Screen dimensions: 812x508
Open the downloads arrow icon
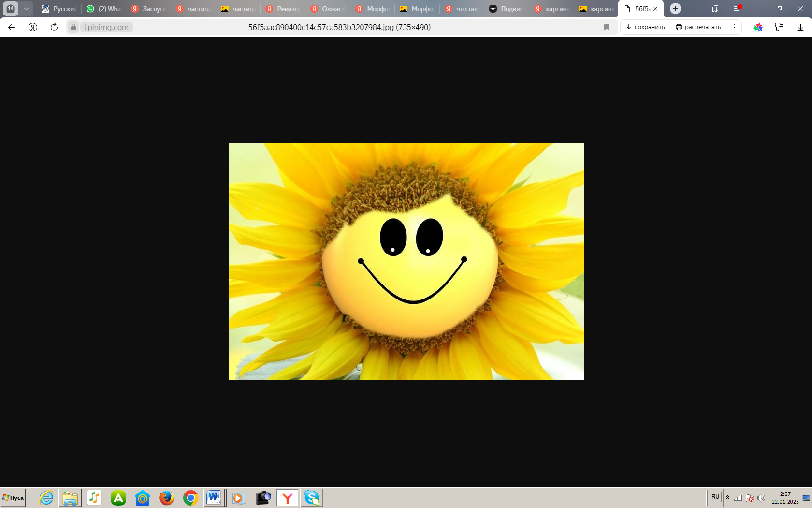[800, 27]
